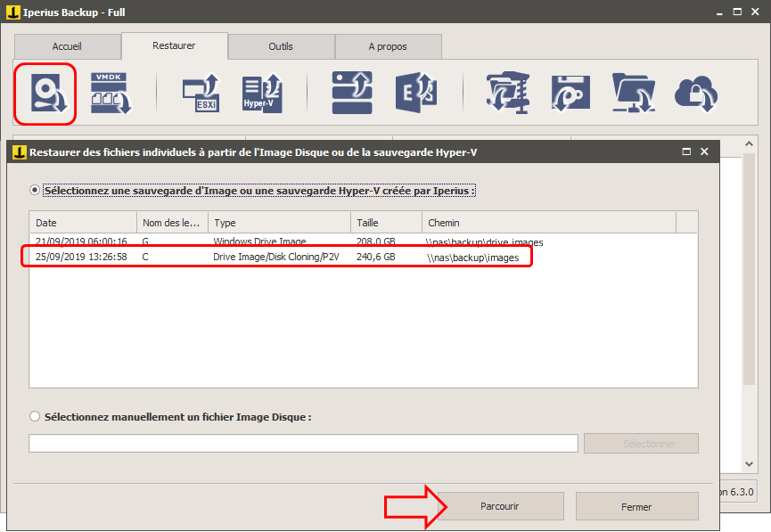771x532 pixels.
Task: Click the Drive Image/Disk Cloning/P2V type cell
Action: [x=276, y=257]
